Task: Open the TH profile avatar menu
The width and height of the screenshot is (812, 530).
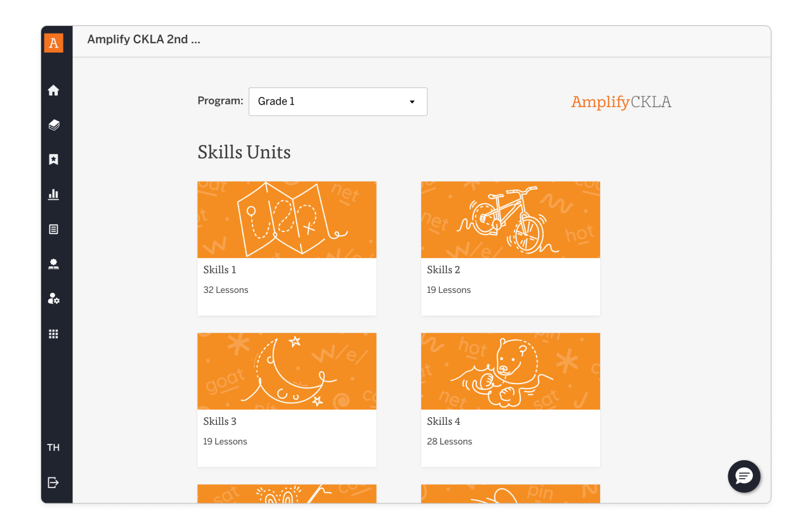Action: [x=54, y=447]
